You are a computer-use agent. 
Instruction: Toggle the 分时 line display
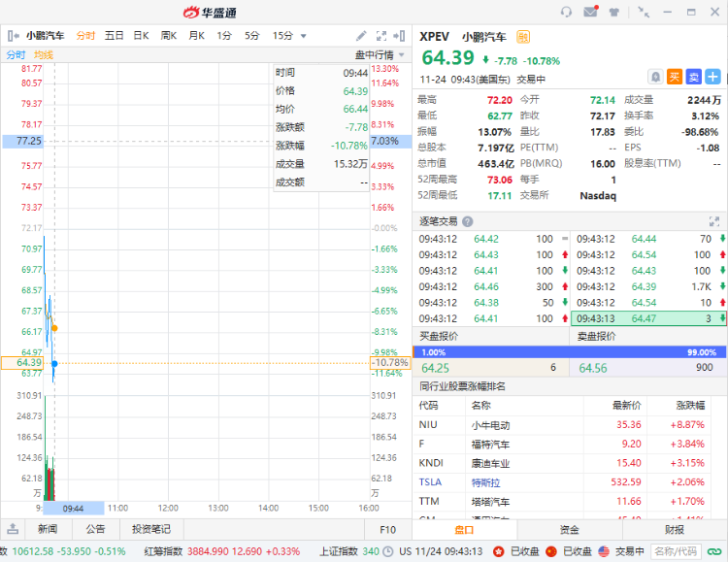pyautogui.click(x=16, y=55)
